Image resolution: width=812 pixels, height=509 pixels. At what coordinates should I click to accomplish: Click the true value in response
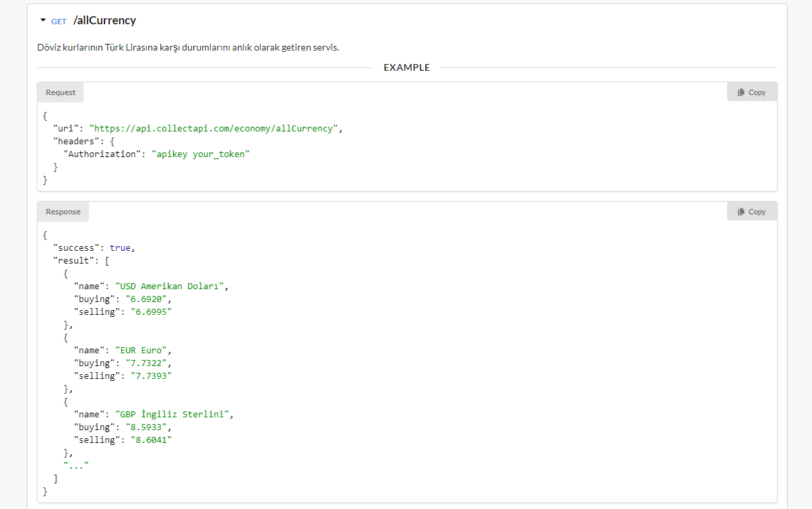pyautogui.click(x=120, y=247)
